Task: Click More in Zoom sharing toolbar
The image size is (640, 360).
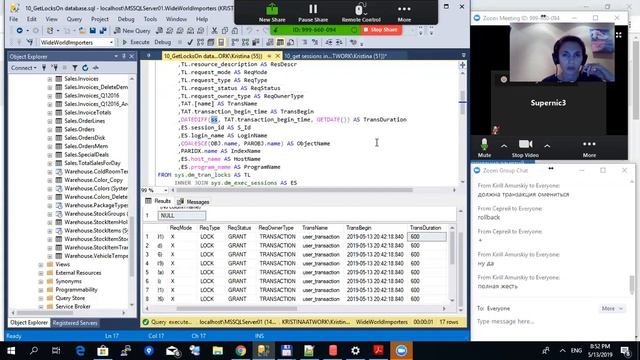Action: click(404, 12)
